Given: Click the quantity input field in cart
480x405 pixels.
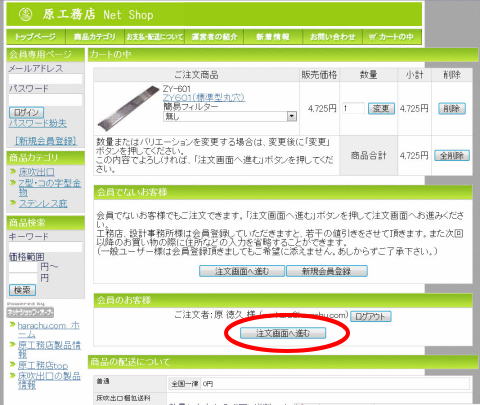Looking at the screenshot, I should [353, 108].
